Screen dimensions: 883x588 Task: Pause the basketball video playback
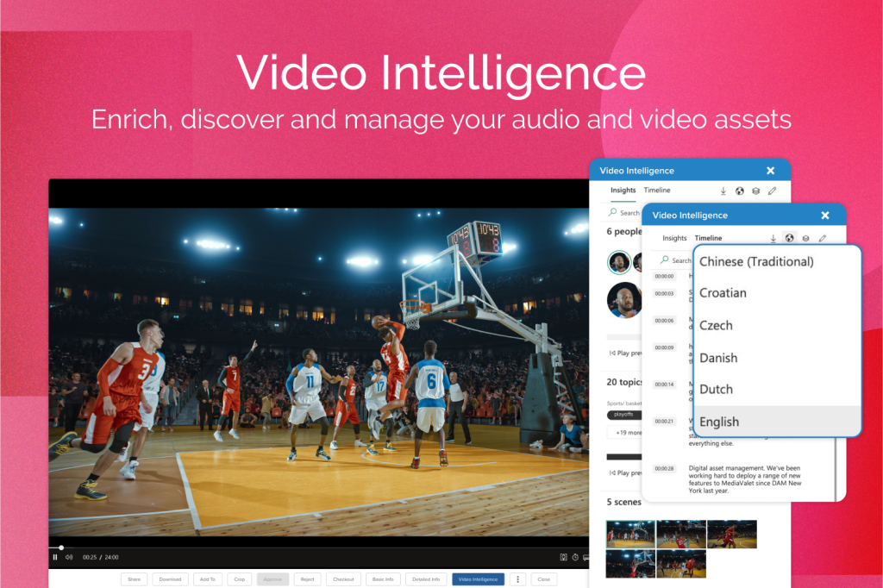click(x=55, y=557)
